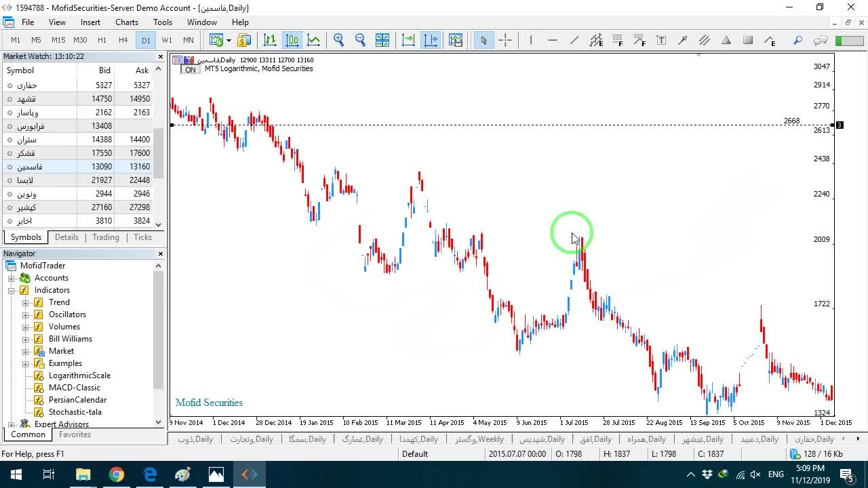Choose the trendline drawing tool
The width and height of the screenshot is (868, 488).
574,40
